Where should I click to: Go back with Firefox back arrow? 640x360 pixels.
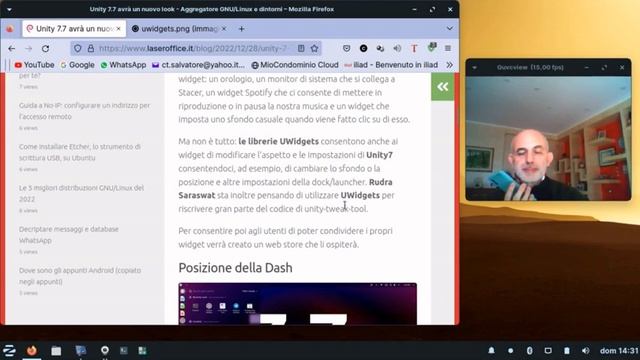pos(11,49)
